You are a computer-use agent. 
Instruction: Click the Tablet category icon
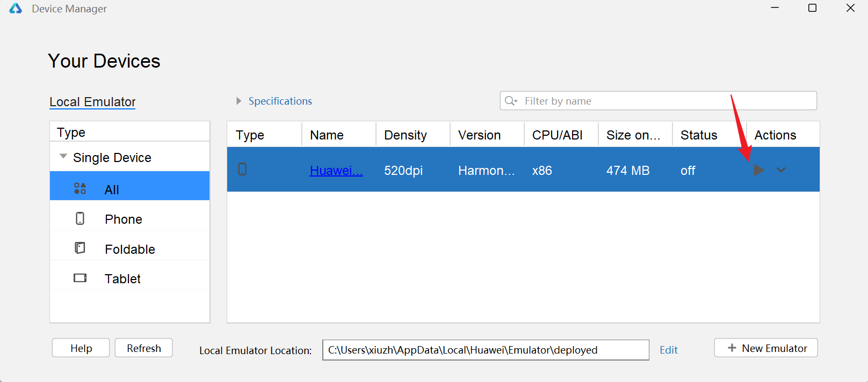(80, 278)
